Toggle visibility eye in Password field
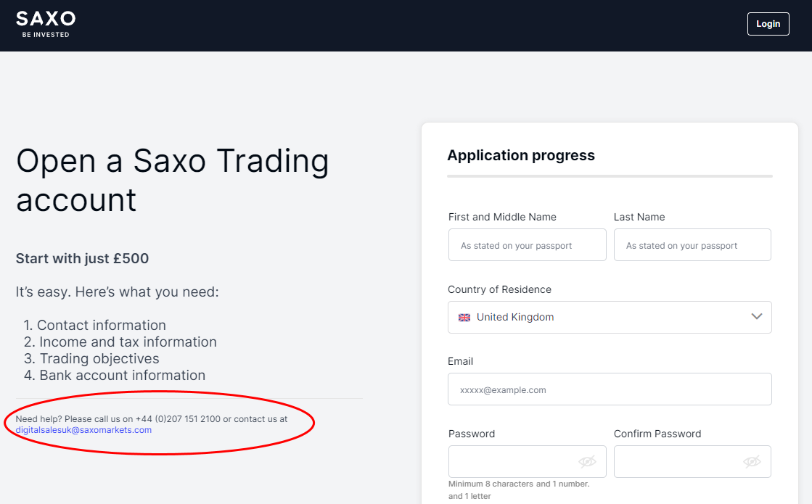 coord(587,461)
